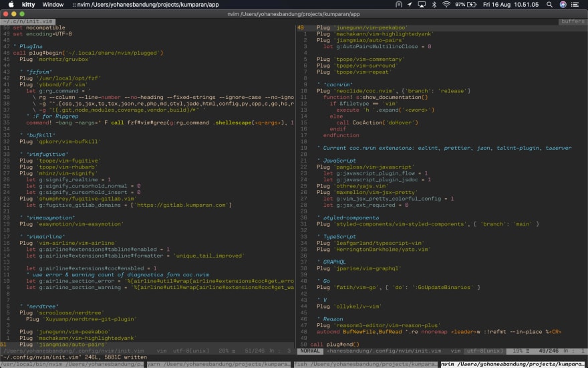Click Plug 'tpope/vim-surround' line
This screenshot has width=588, height=368.
click(357, 66)
